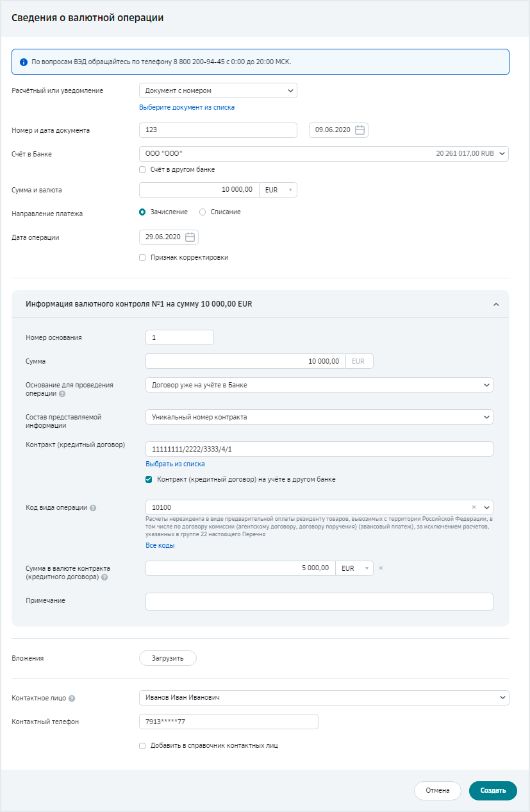Image resolution: width=530 pixels, height=812 pixels.
Task: Click help icon beside Код вида операции
Action: point(93,508)
